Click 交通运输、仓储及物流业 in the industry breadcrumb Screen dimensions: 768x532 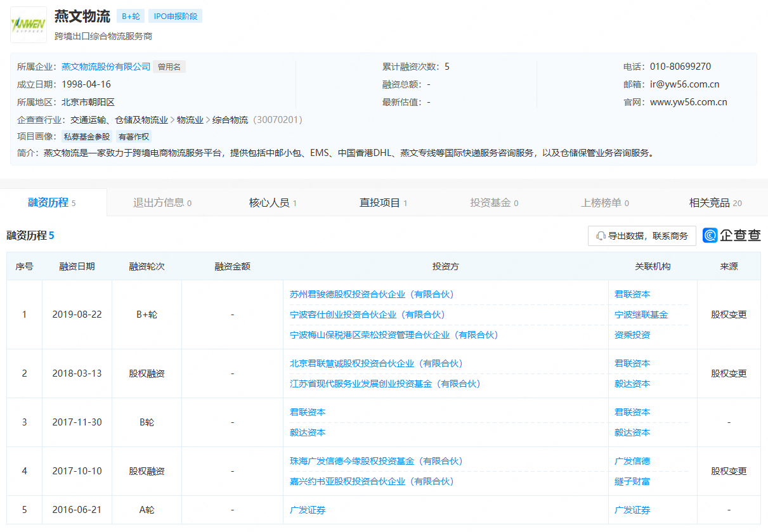[119, 120]
